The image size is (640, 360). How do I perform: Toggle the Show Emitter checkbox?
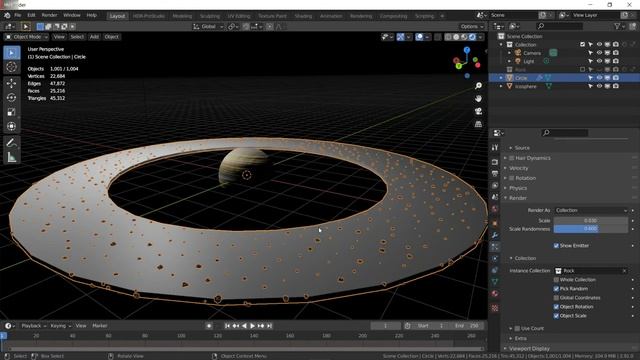click(556, 246)
